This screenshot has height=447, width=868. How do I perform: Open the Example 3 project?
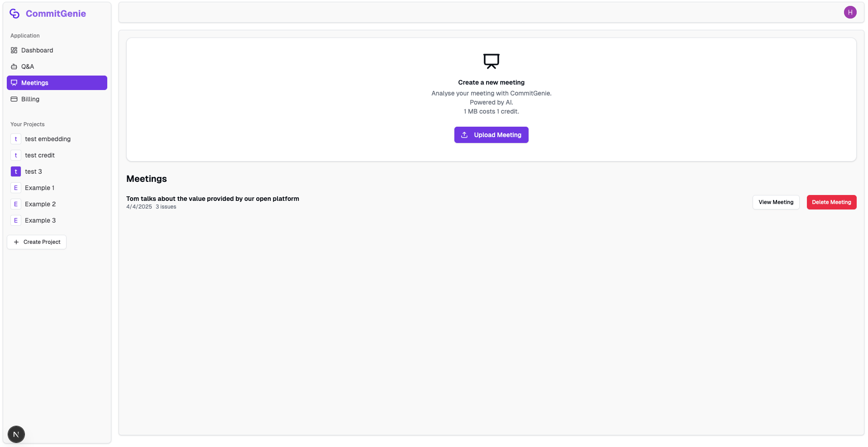pos(57,220)
